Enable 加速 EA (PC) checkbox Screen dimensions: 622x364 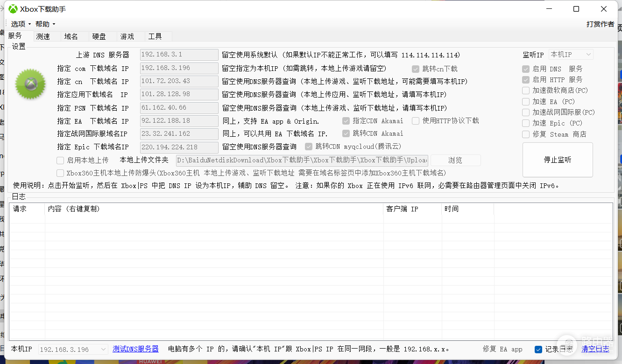point(526,101)
